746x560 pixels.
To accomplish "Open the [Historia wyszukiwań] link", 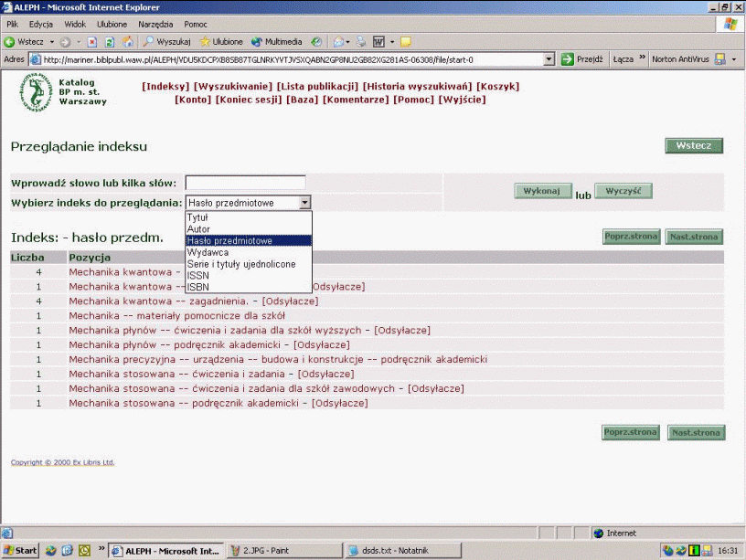I will (x=417, y=87).
